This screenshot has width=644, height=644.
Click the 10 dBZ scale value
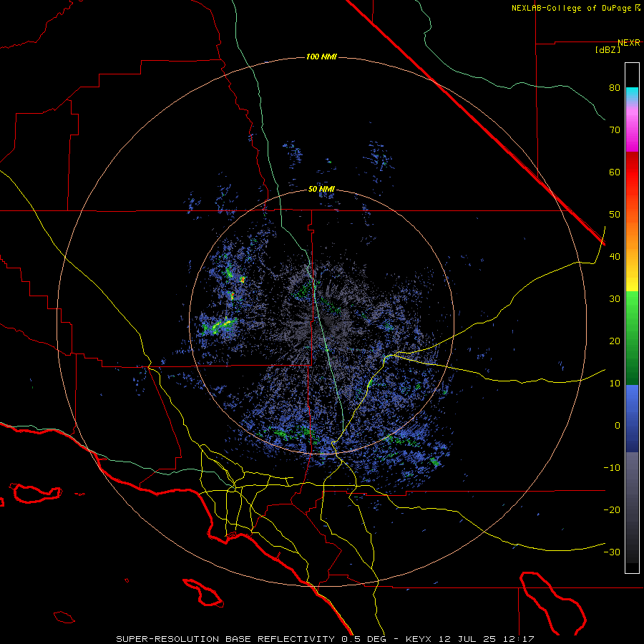pyautogui.click(x=615, y=384)
